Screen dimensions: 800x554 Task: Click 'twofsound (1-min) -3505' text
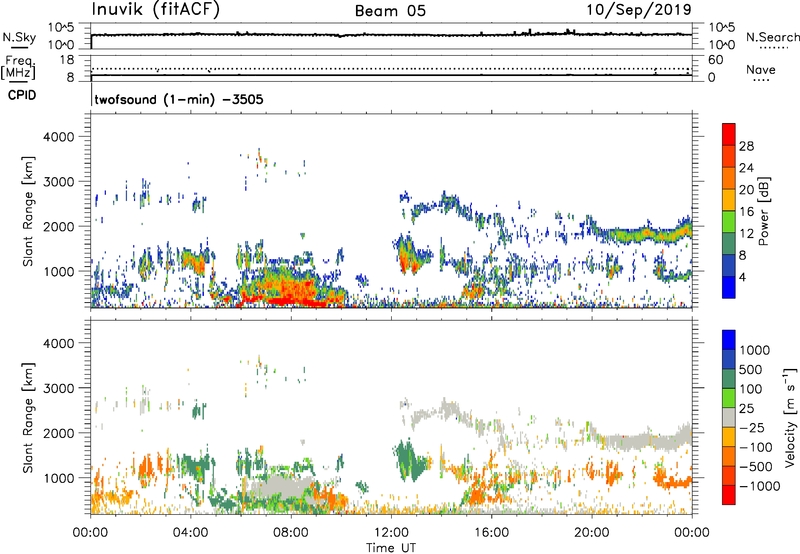click(179, 99)
